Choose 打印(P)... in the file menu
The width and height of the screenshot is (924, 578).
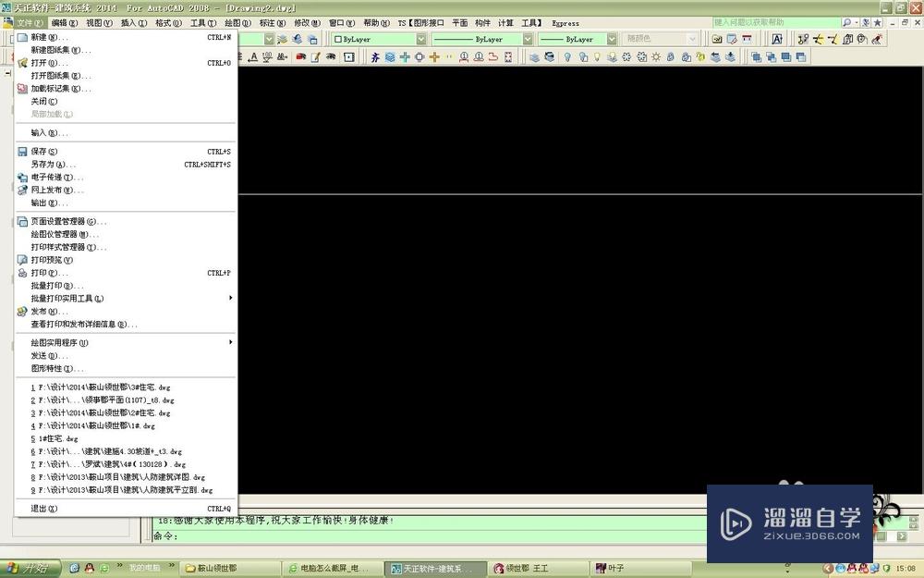126,273
